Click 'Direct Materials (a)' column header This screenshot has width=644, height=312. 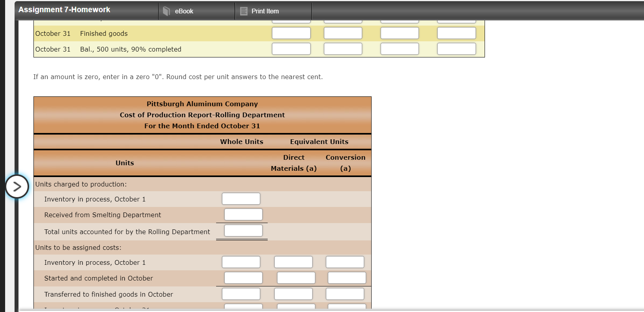pos(294,163)
